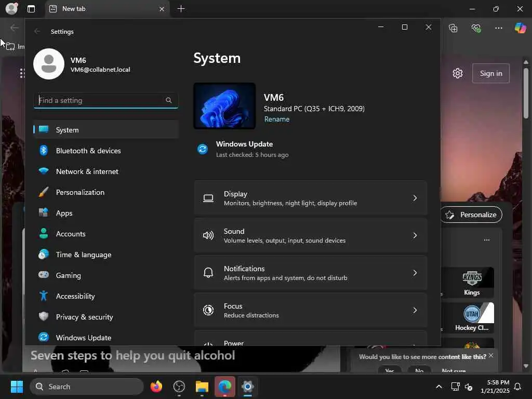532x399 pixels.
Task: Click the Utah Hockey Club tile
Action: [x=472, y=318]
